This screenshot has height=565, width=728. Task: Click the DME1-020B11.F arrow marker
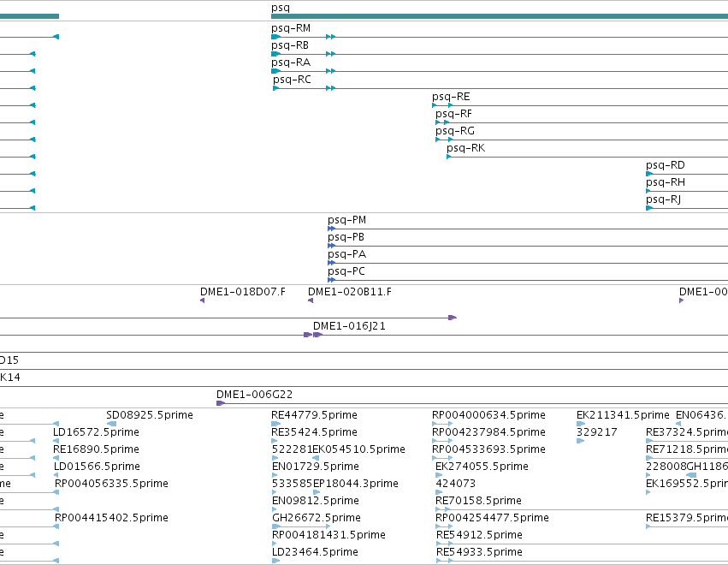311,300
